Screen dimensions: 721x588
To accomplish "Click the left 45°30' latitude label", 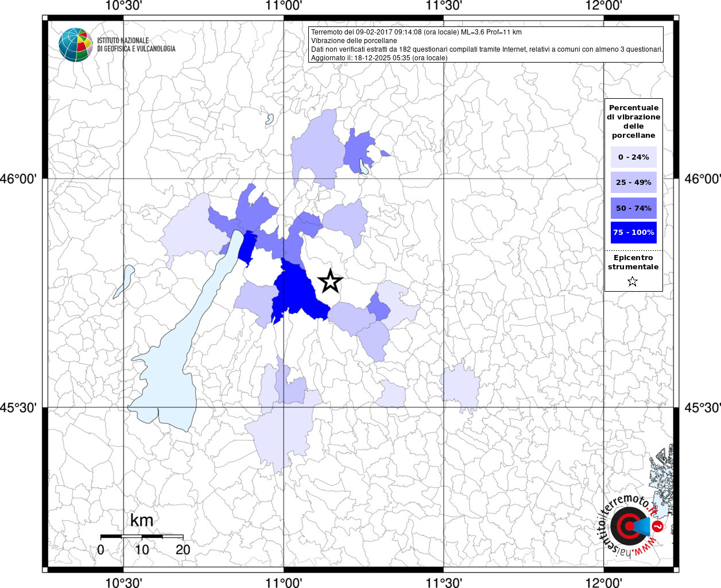I will (x=18, y=408).
